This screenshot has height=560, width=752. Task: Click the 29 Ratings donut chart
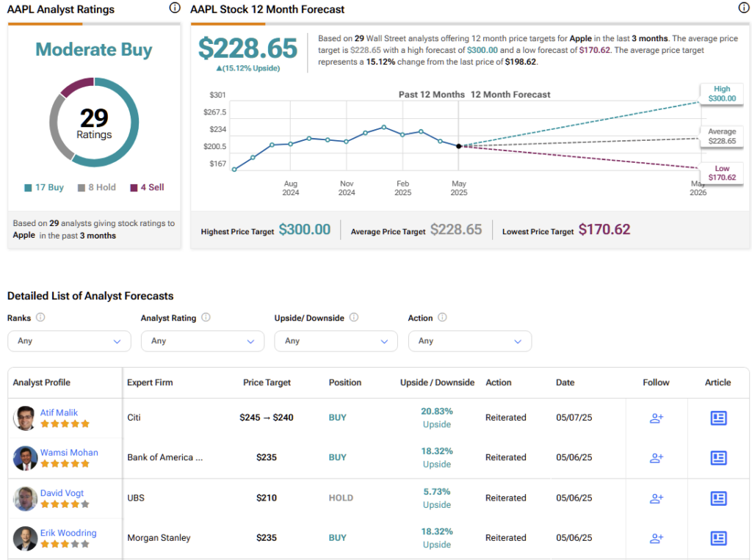(94, 123)
